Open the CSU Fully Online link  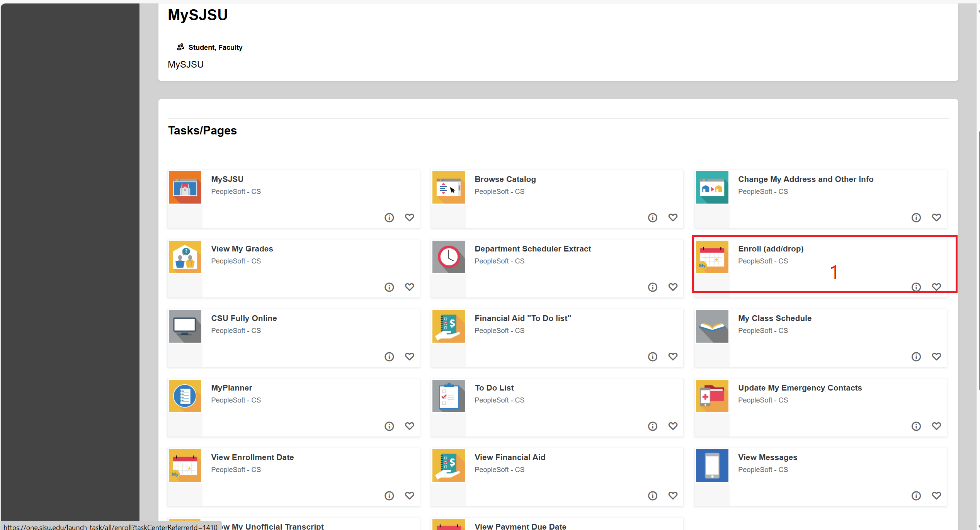click(x=244, y=318)
